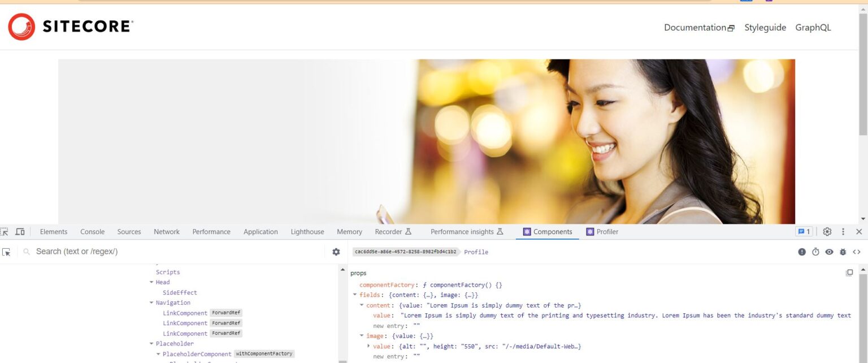Screen dimensions: 868x363
Task: Click the bug icon to log component data
Action: click(x=843, y=252)
